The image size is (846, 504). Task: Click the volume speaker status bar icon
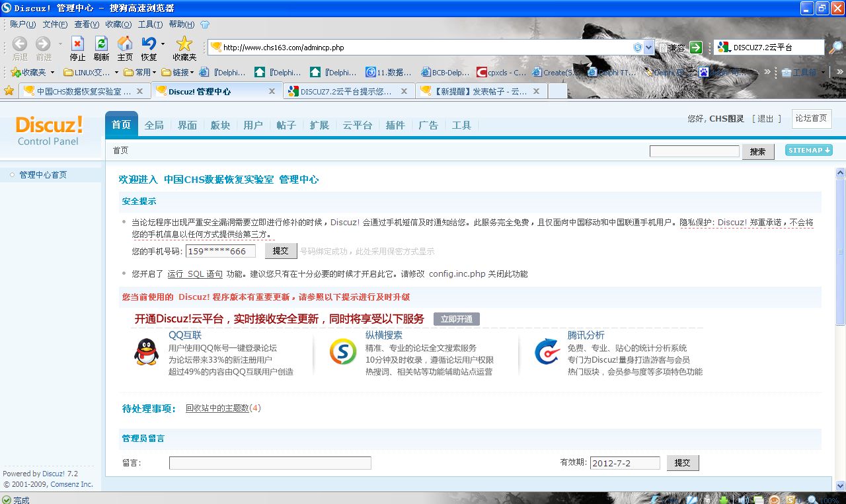[742, 499]
